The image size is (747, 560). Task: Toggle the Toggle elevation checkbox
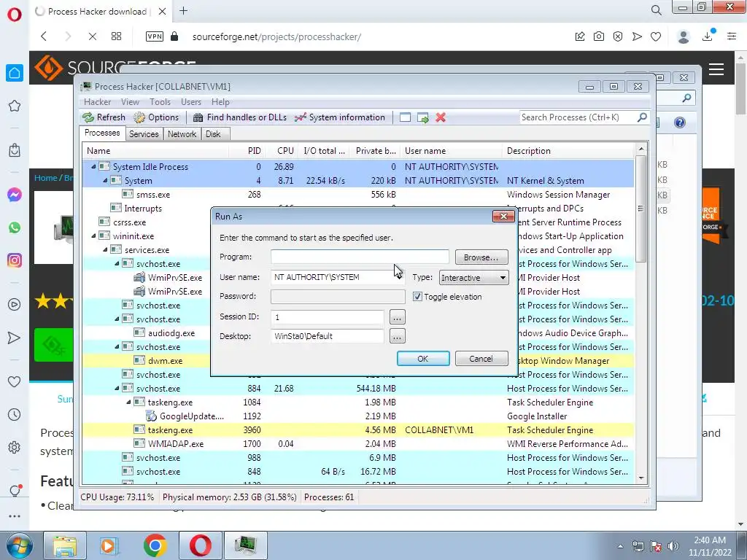pyautogui.click(x=417, y=297)
